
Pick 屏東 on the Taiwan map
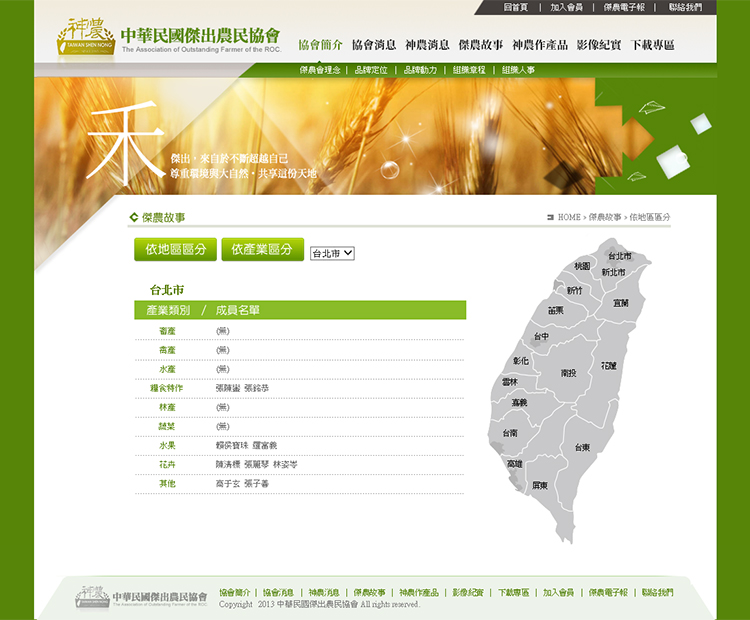(x=540, y=485)
